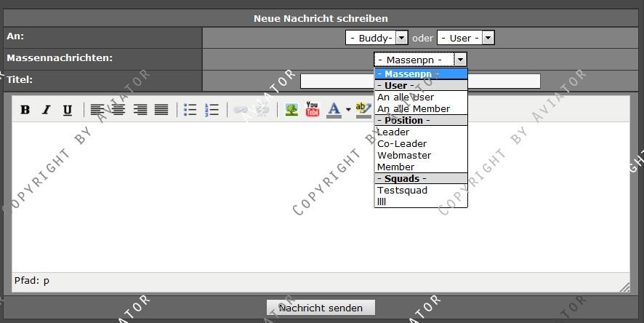Screen dimensions: 644x323
Task: Center align the text
Action: click(x=118, y=110)
